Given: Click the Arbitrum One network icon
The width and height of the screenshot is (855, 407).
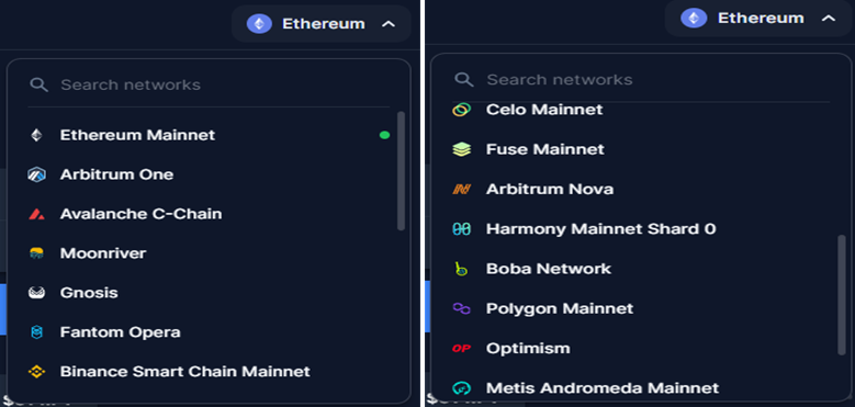Looking at the screenshot, I should click(37, 175).
